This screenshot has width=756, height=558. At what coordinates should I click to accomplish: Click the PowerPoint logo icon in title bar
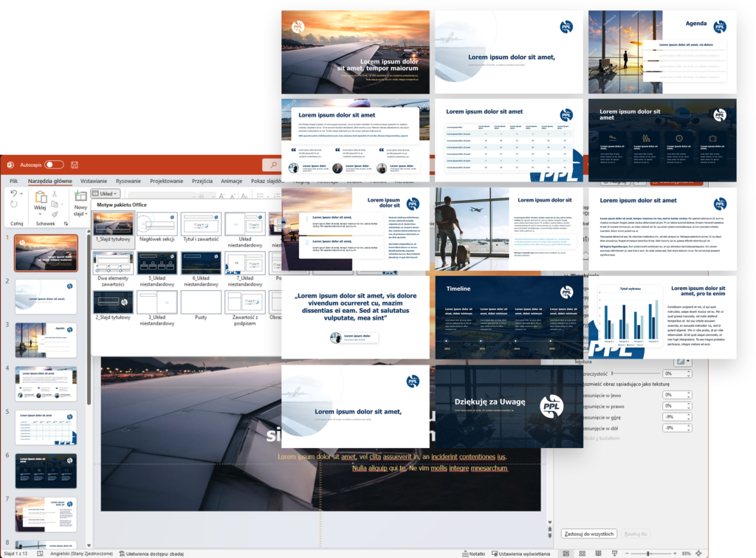coord(10,165)
